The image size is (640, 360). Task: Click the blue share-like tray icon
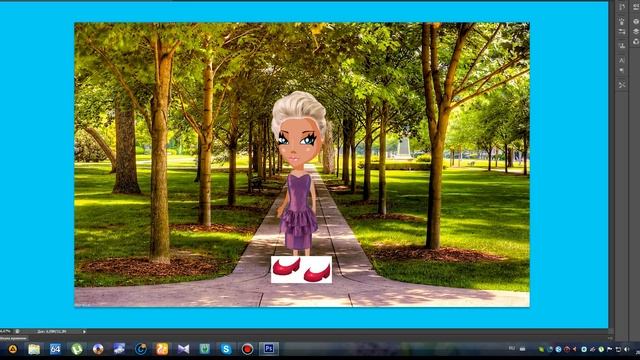[x=558, y=349]
